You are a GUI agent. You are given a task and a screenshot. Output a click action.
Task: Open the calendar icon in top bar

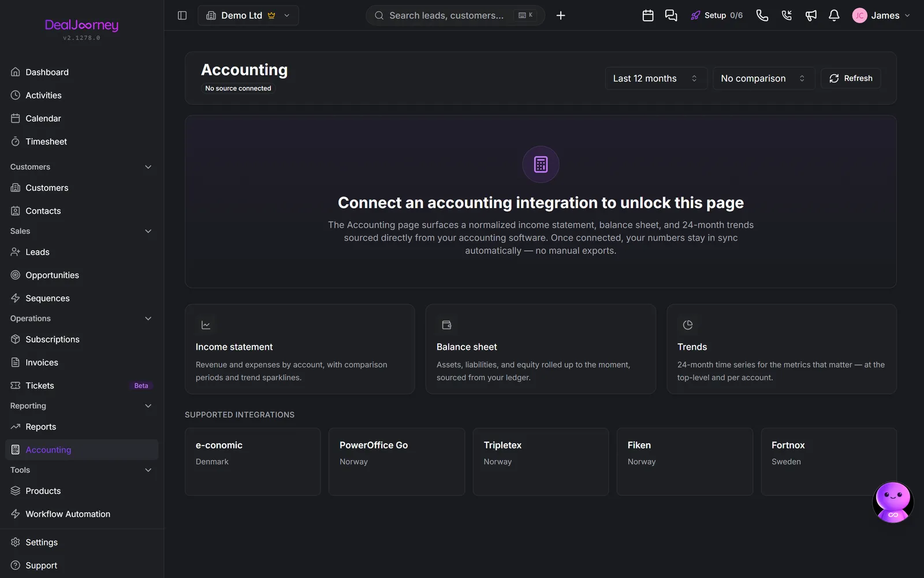pos(648,16)
